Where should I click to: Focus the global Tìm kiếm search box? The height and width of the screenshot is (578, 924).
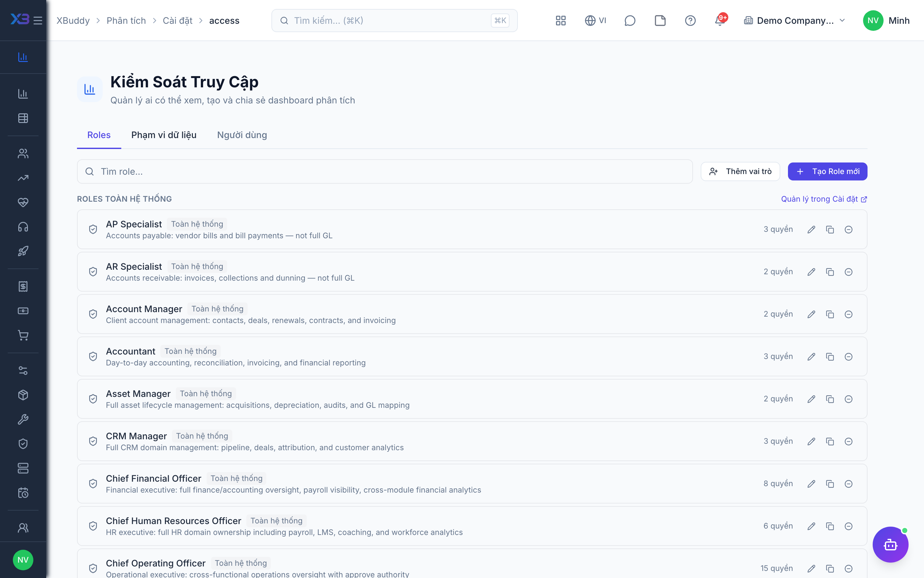tap(394, 20)
